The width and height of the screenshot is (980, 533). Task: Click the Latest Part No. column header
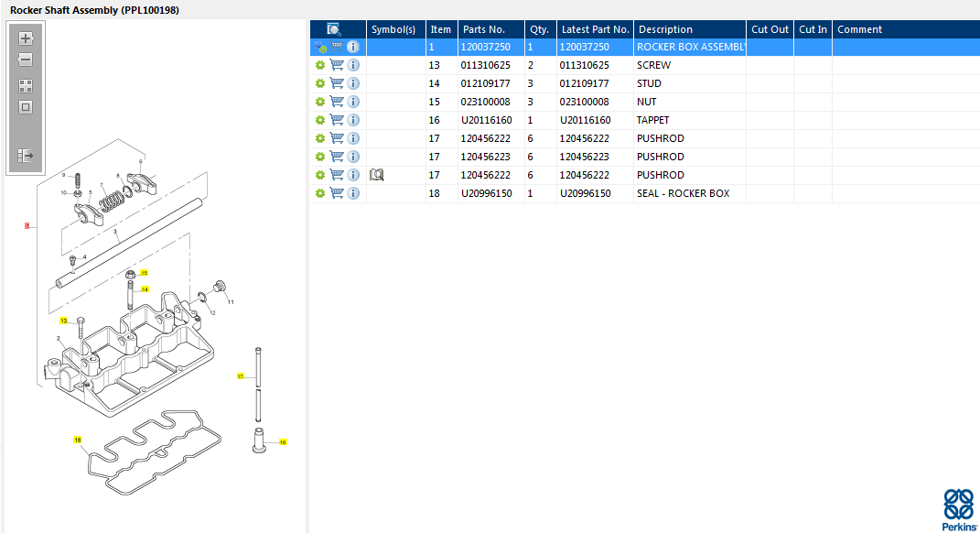click(x=595, y=29)
